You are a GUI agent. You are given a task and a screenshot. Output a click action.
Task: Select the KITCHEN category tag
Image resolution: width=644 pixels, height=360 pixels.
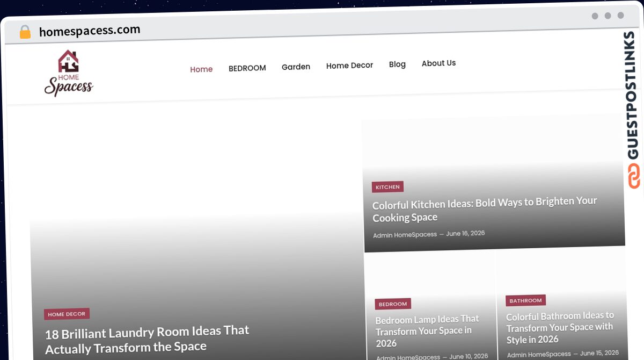(x=387, y=187)
